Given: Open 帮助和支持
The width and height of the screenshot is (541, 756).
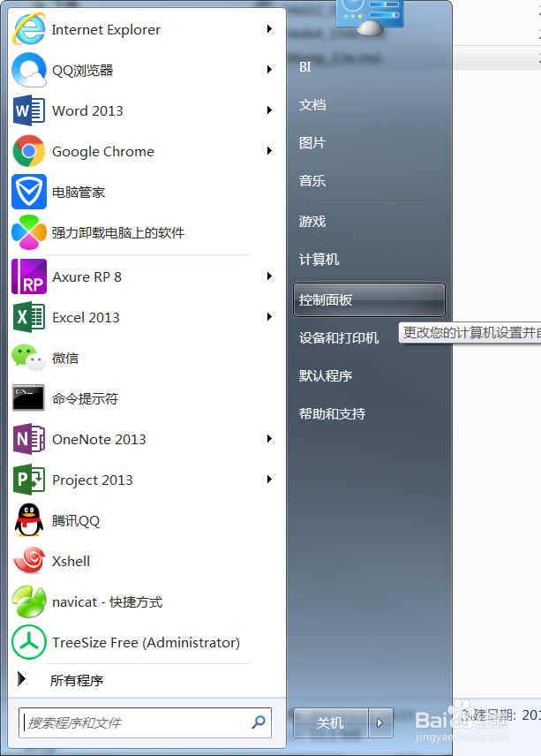Looking at the screenshot, I should [333, 413].
